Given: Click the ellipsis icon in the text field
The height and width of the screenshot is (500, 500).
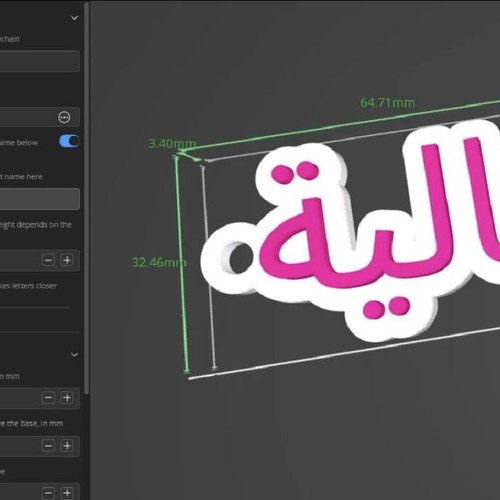Looking at the screenshot, I should (x=64, y=117).
